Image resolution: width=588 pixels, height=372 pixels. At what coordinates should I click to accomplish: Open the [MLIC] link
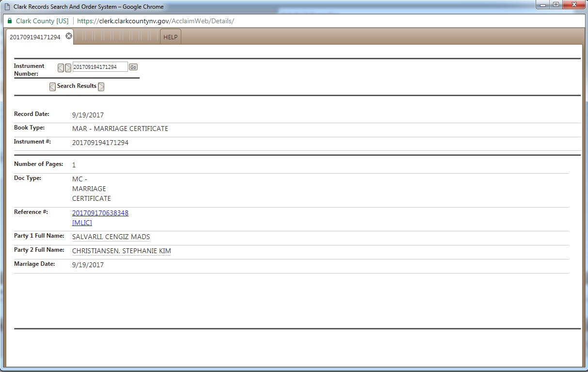coord(82,223)
